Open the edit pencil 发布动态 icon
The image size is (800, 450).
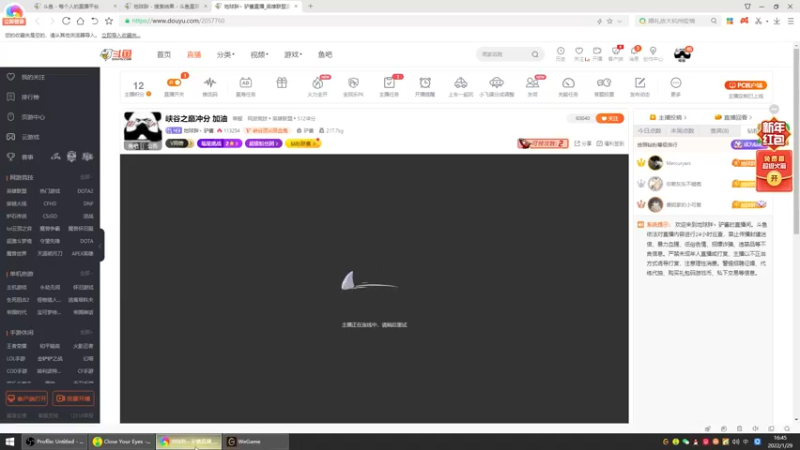pyautogui.click(x=640, y=83)
